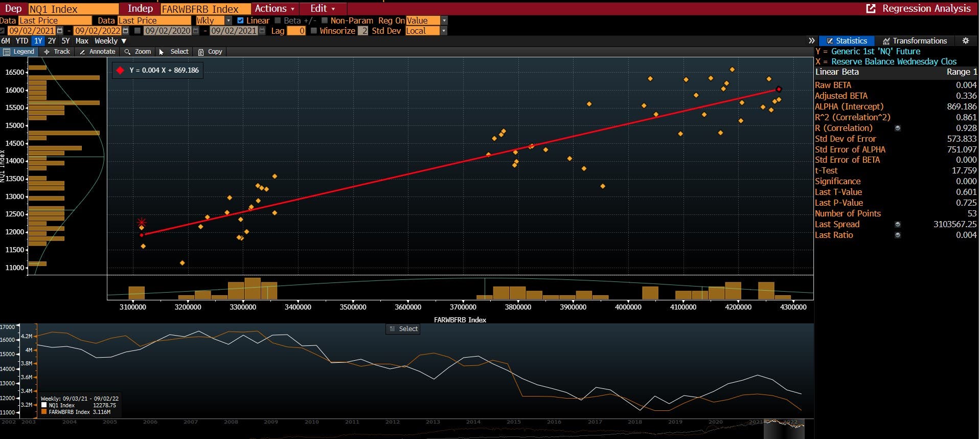Click the white NQ1 Index legend swatch
The image size is (980, 439).
point(44,405)
